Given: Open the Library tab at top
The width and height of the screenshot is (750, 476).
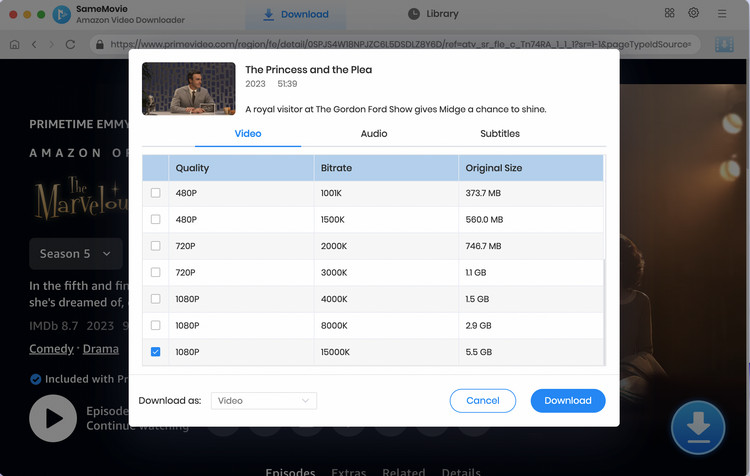Looking at the screenshot, I should pos(433,14).
